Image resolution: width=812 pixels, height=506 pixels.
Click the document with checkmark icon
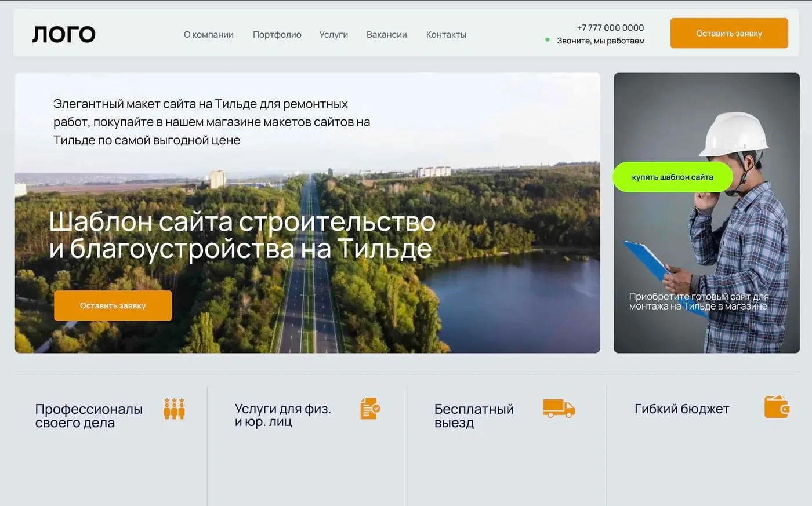coord(370,409)
